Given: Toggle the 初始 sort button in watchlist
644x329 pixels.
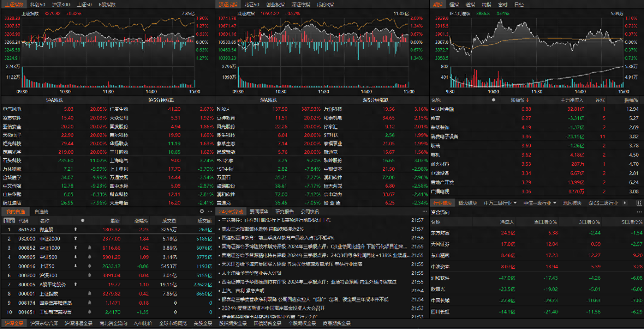Looking at the screenshot, I should 9,221.
